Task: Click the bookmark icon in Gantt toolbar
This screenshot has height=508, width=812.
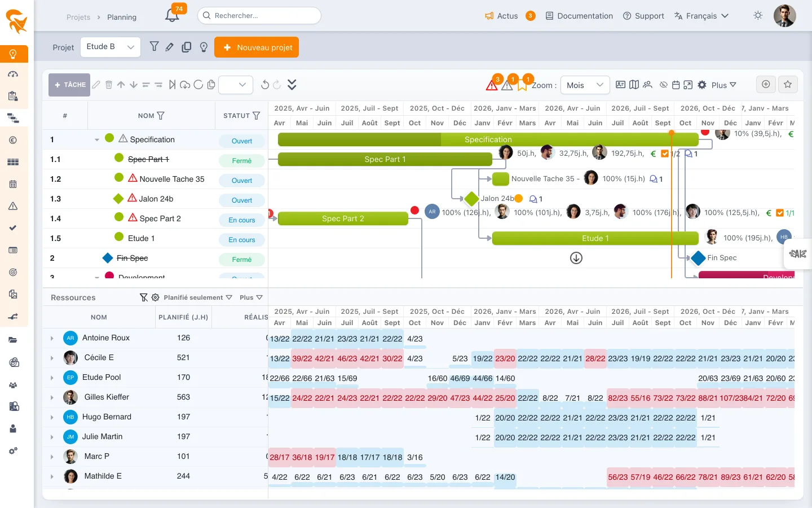Action: click(x=522, y=85)
